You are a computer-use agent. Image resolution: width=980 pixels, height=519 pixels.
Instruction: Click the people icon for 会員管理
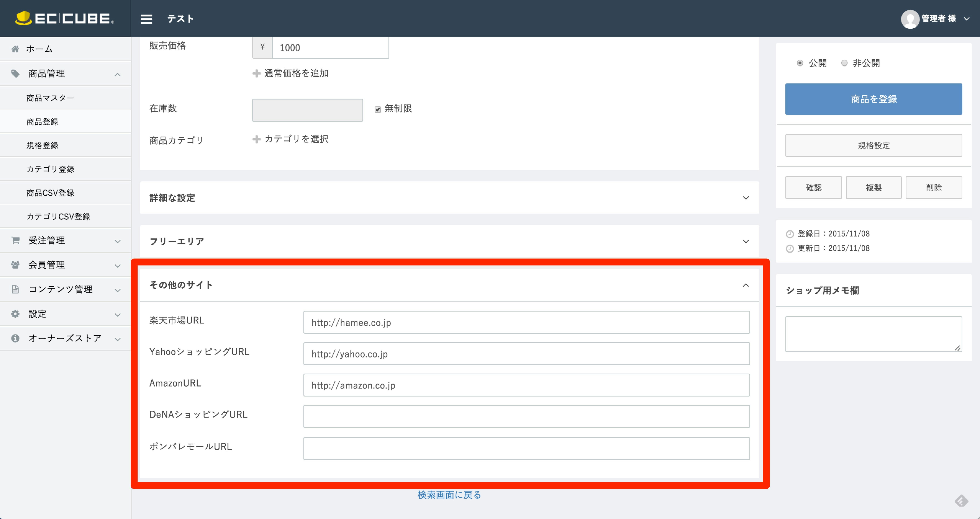pyautogui.click(x=15, y=264)
